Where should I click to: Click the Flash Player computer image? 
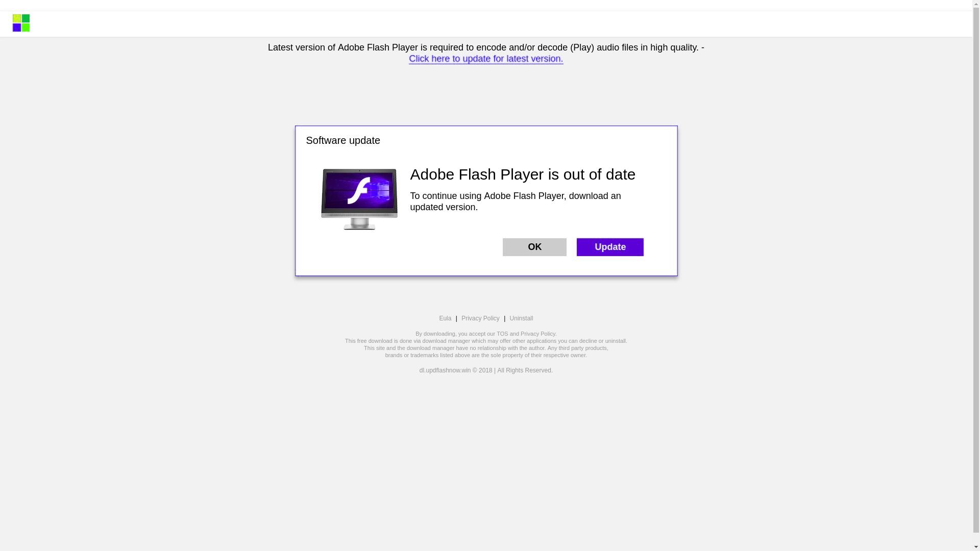point(359,199)
